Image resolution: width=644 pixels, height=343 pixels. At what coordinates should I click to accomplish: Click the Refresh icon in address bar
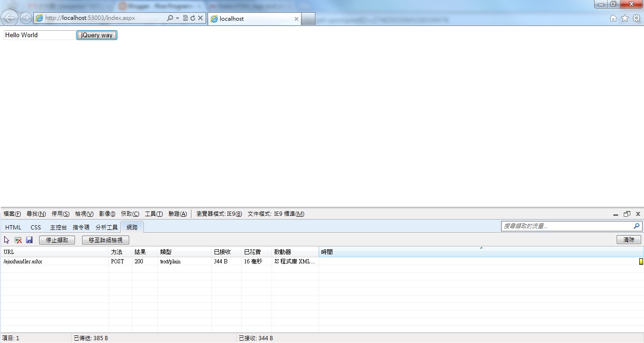tap(193, 18)
